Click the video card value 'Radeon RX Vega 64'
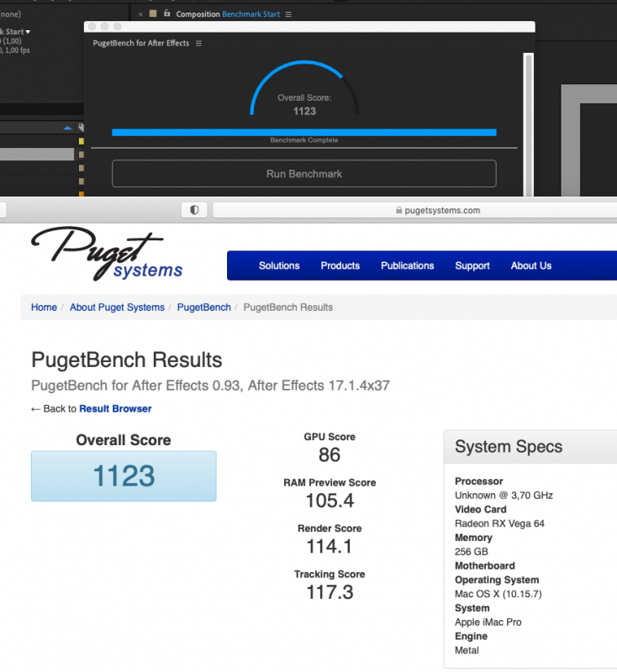Screen dimensions: 617x672 (x=499, y=523)
